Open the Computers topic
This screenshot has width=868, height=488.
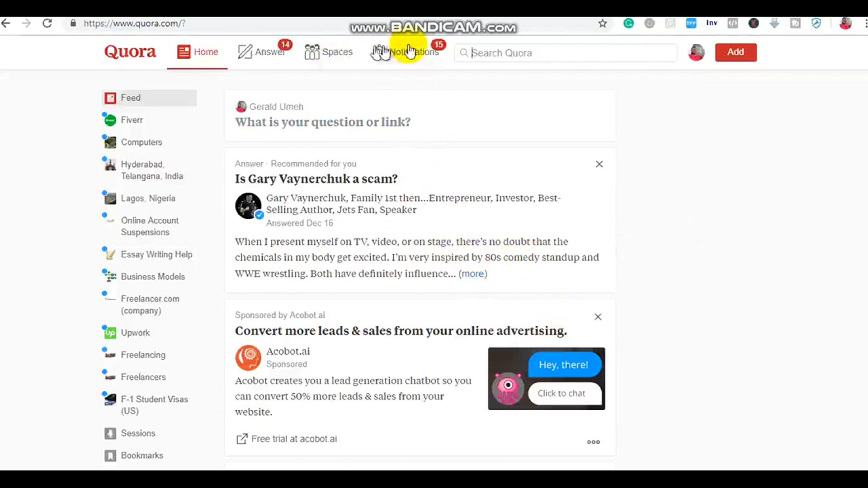tap(141, 142)
